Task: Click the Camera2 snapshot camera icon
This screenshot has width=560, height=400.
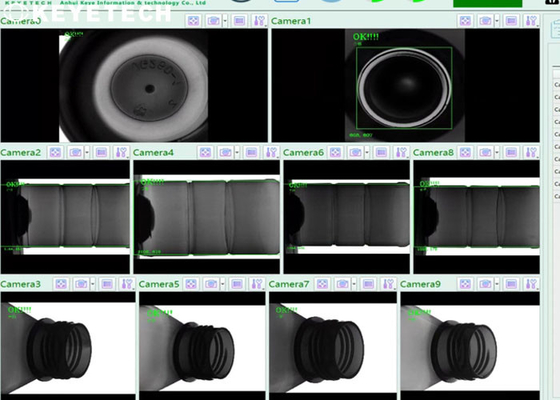Action: 75,152
